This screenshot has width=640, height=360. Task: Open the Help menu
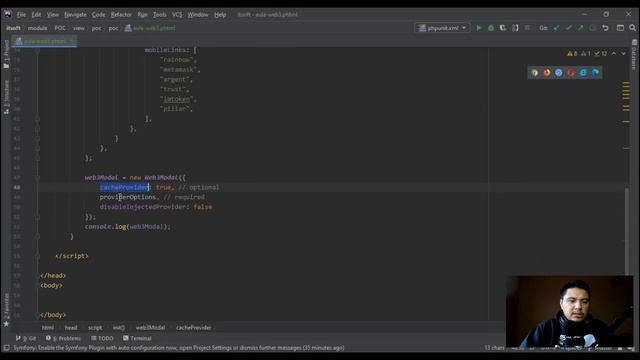click(220, 15)
